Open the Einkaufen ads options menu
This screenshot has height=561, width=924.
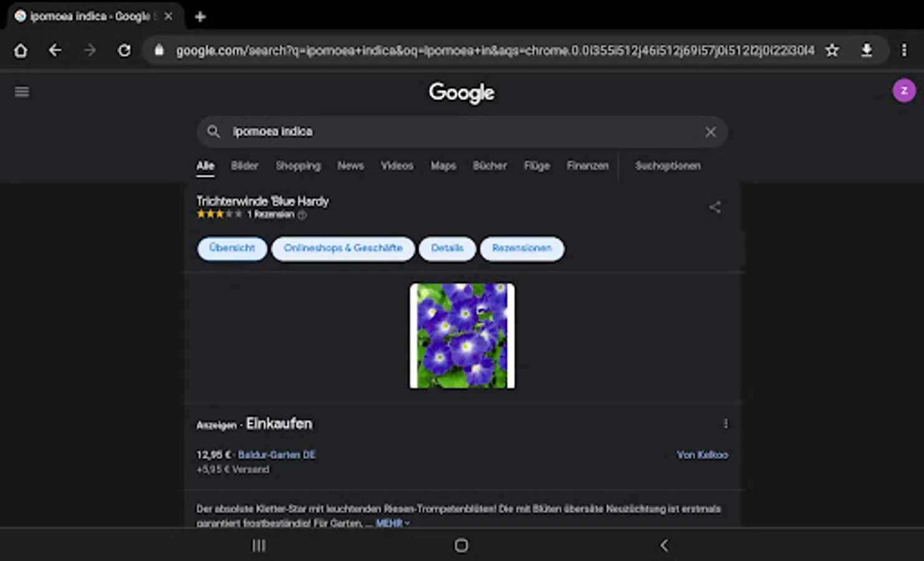tap(725, 424)
